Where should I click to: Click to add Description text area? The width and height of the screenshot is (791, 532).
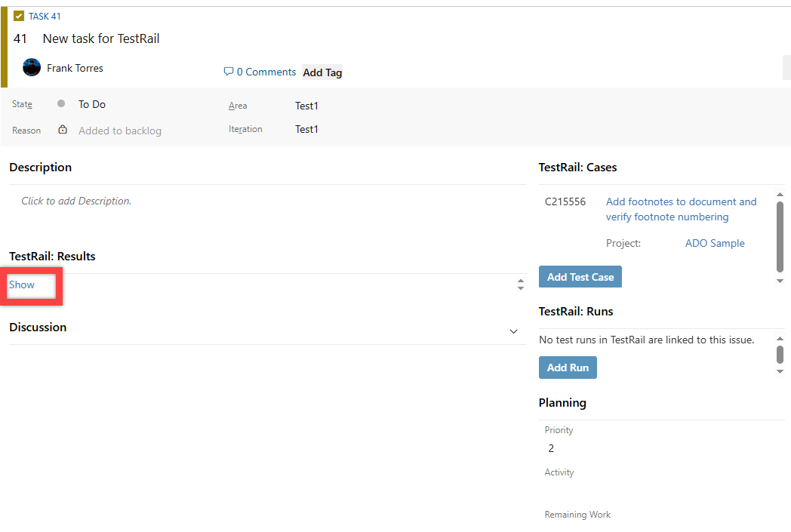[76, 201]
